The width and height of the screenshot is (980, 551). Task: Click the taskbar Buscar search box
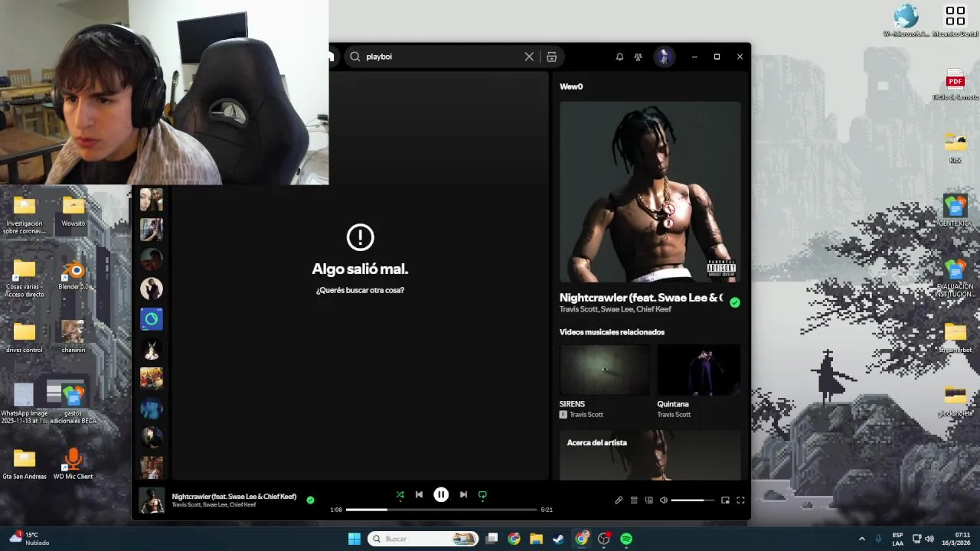pos(423,539)
